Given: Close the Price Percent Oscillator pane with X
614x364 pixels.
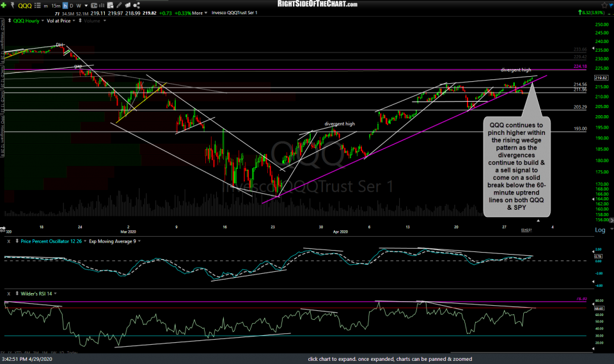Looking at the screenshot, I should 8,241.
